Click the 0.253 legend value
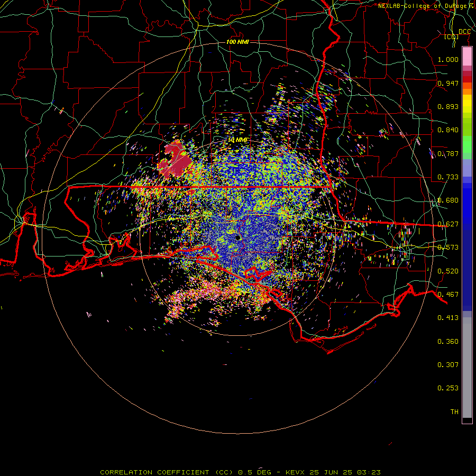Image resolution: width=476 pixels, height=476 pixels. coord(448,388)
